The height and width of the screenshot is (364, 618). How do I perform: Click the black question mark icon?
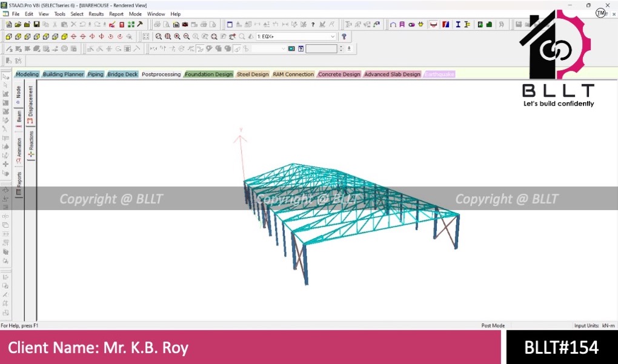313,24
